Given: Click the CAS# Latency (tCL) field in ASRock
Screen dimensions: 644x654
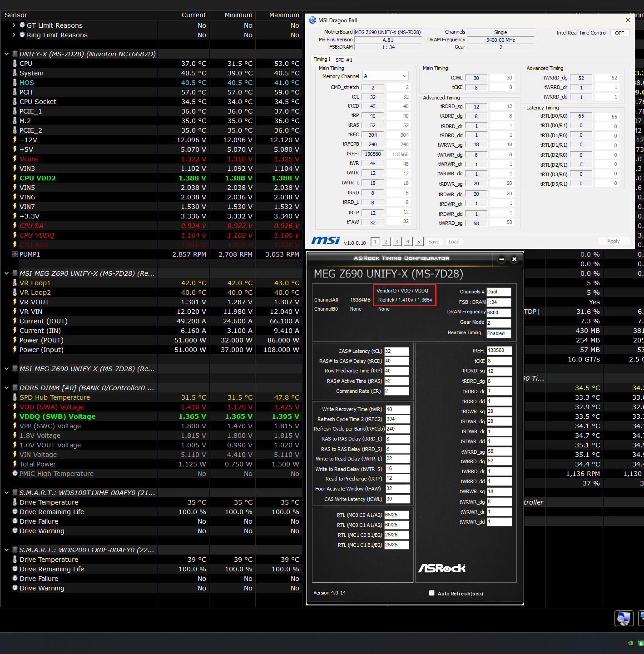Looking at the screenshot, I should point(396,351).
